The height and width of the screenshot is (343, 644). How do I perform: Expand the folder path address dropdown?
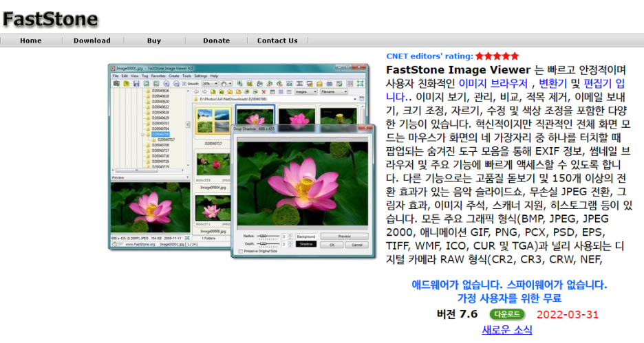(x=355, y=99)
